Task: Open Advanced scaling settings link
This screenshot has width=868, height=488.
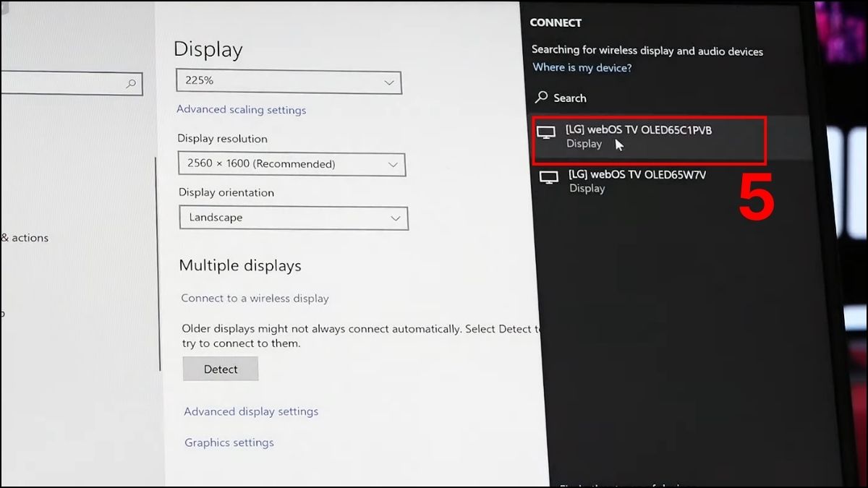Action: pyautogui.click(x=242, y=110)
